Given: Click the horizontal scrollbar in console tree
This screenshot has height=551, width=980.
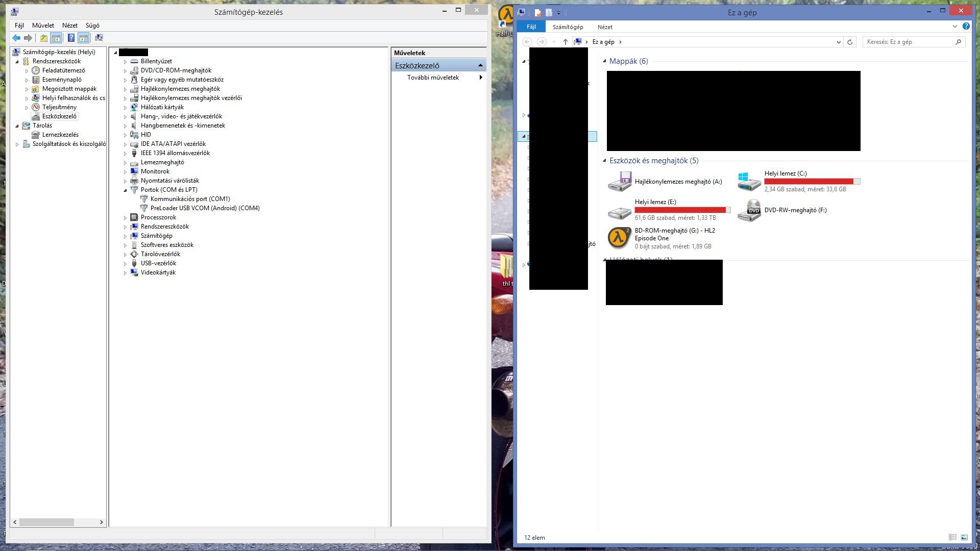Looking at the screenshot, I should [46, 522].
